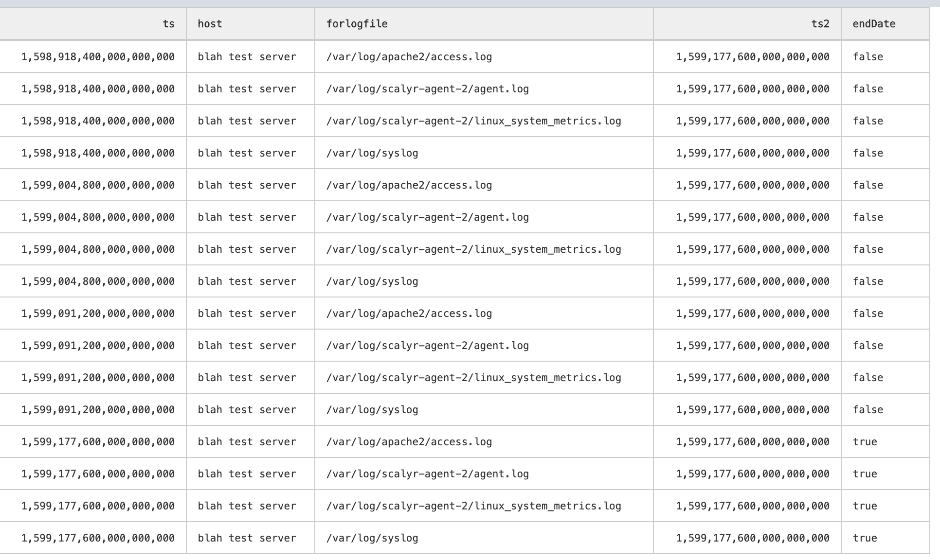Image resolution: width=940 pixels, height=560 pixels.
Task: Select linux_system_metrics.log path in the 1,599,091,200 row
Action: coord(473,378)
